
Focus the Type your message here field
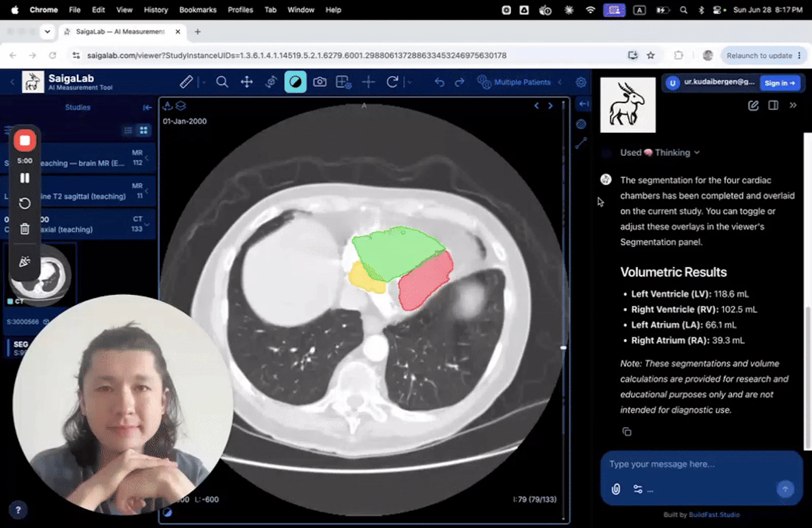point(701,464)
